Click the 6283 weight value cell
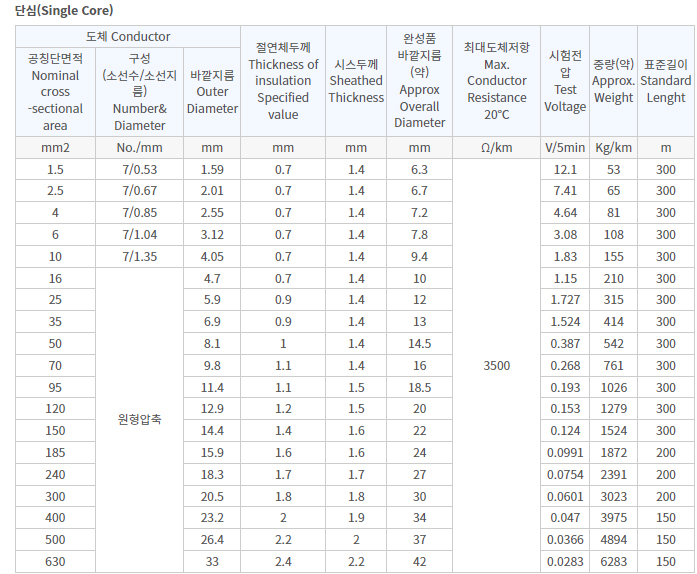Image resolution: width=697 pixels, height=574 pixels. pos(613,562)
